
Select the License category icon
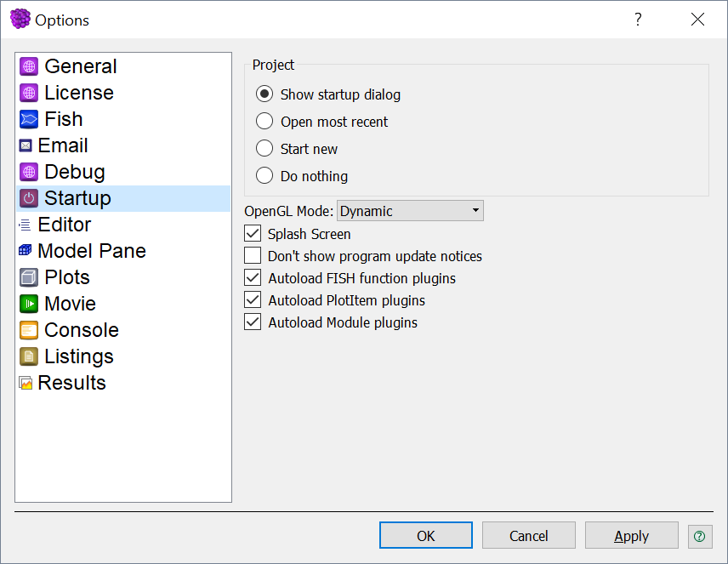pos(29,93)
